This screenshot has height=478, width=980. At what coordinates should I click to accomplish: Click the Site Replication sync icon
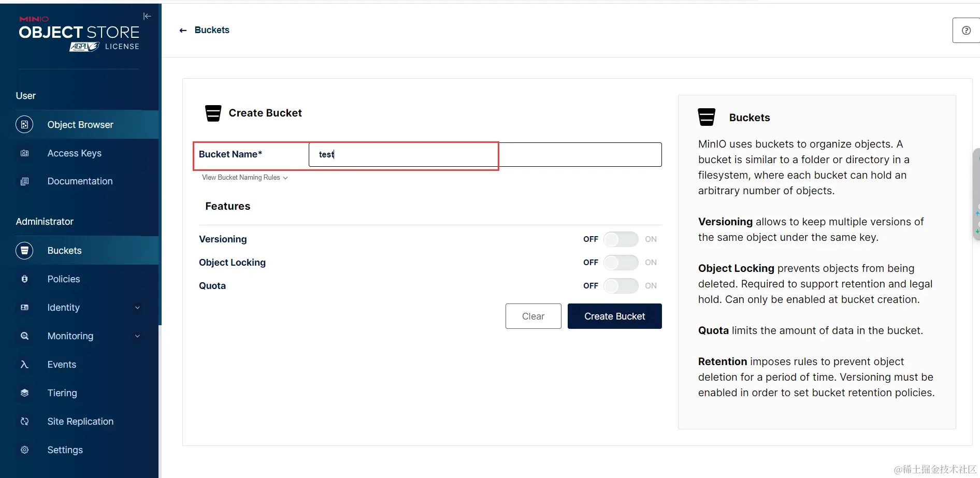point(24,422)
